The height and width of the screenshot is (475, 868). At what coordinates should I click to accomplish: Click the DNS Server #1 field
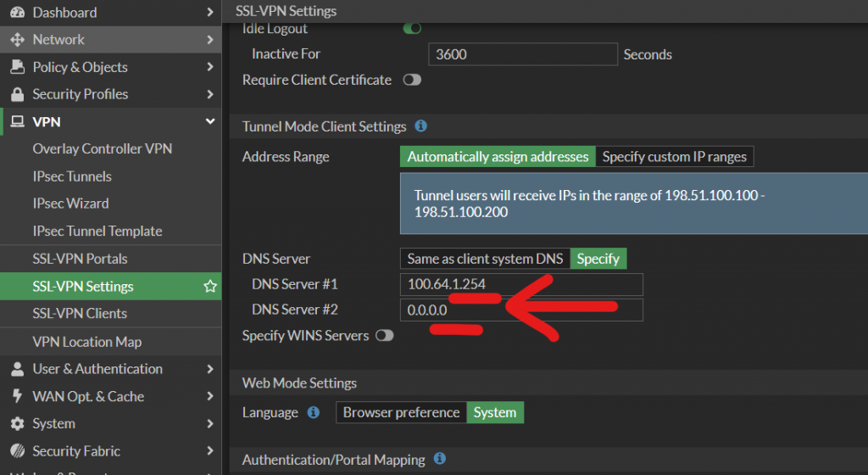(x=521, y=284)
